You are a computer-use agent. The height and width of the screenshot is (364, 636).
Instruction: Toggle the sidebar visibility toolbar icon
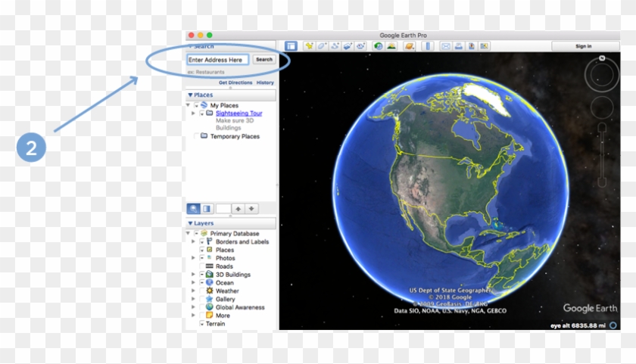(x=291, y=46)
